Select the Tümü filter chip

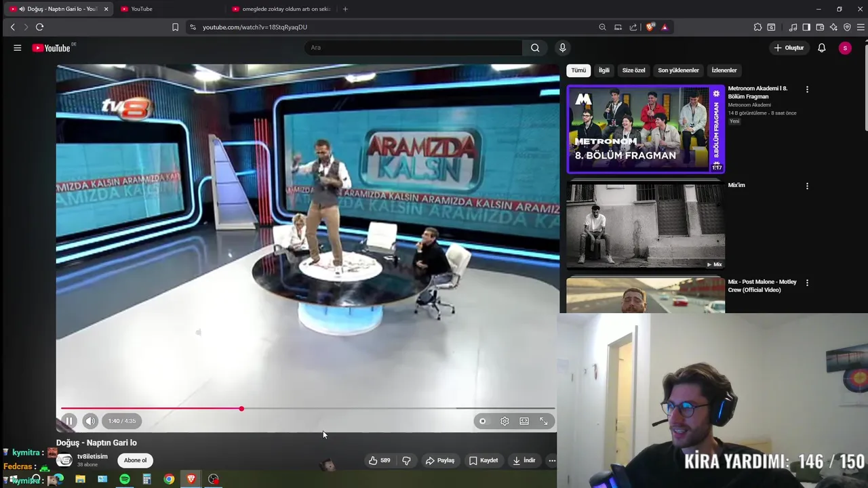pos(578,70)
